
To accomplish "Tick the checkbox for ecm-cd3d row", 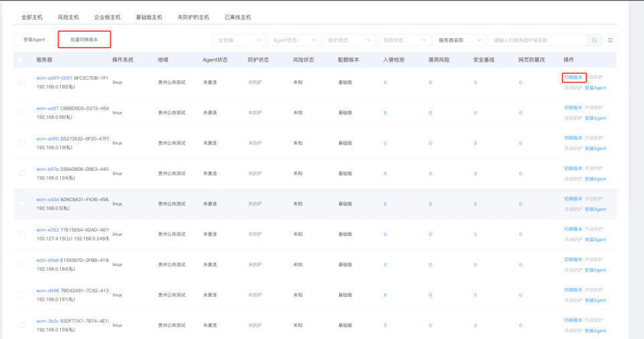I will click(22, 204).
